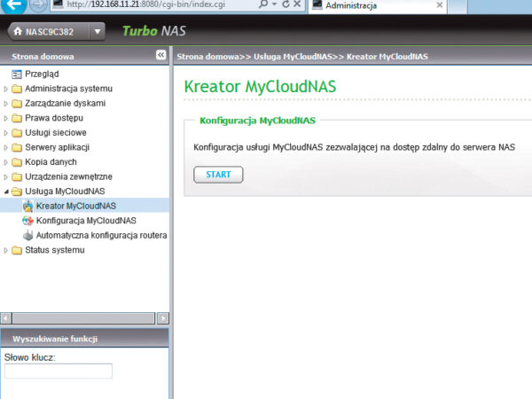Collapse the sidebar with double-arrow icon
Viewport: 532px width, 399px height.
point(160,55)
